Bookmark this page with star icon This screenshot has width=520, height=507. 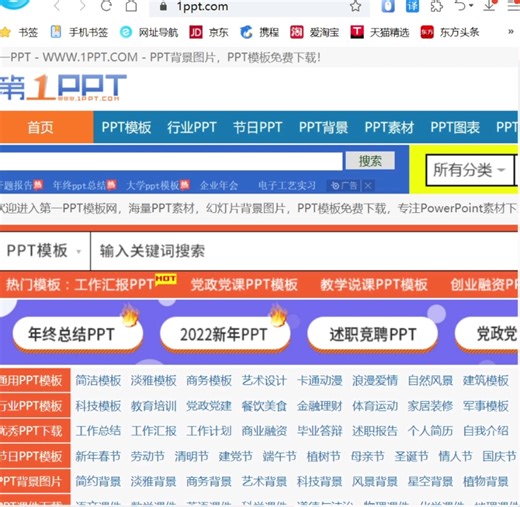[356, 6]
